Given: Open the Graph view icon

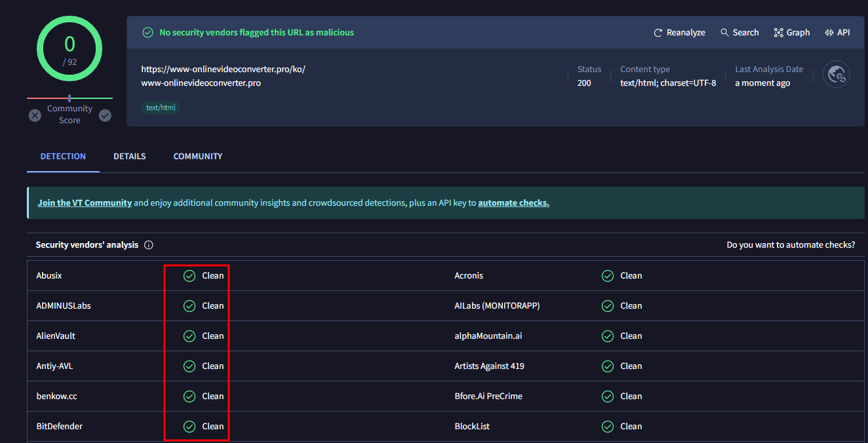Looking at the screenshot, I should coord(778,33).
